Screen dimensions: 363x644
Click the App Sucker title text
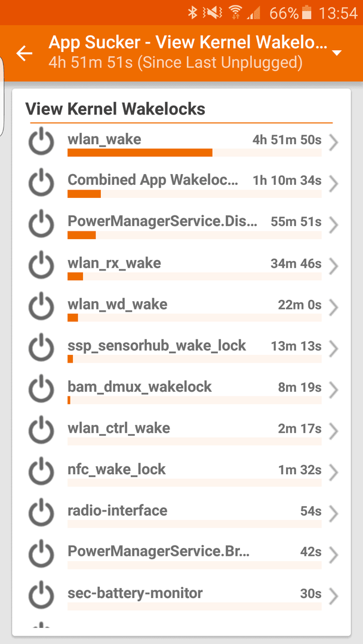pos(188,42)
